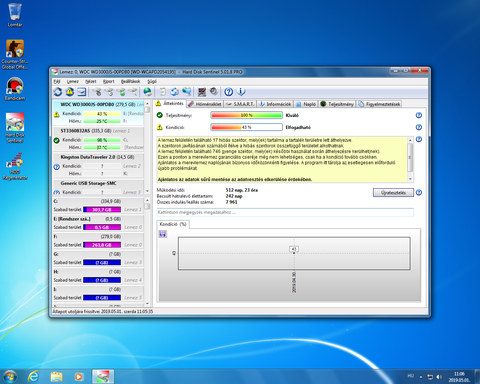
Task: Click help icon next to Újratesztelés button
Action: 419,193
